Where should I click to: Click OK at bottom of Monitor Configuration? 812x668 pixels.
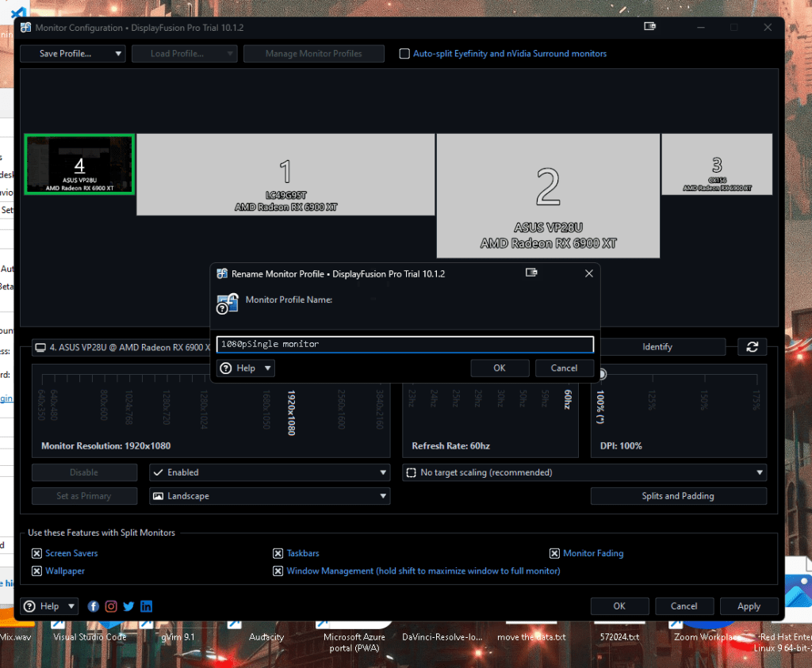(x=619, y=606)
